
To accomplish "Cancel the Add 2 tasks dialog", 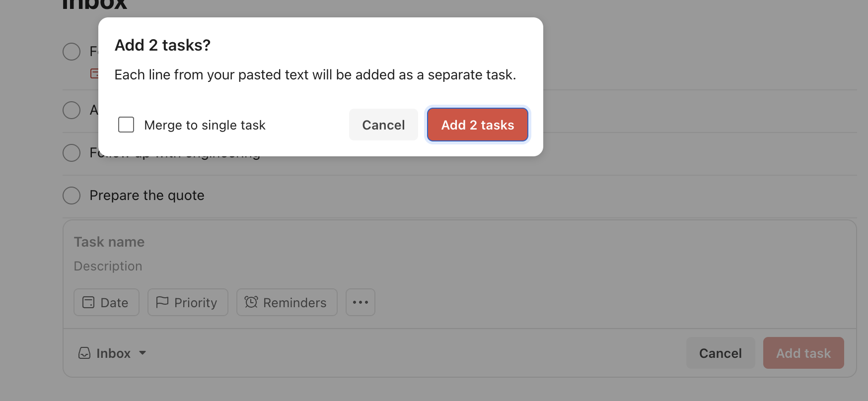I will [x=383, y=125].
